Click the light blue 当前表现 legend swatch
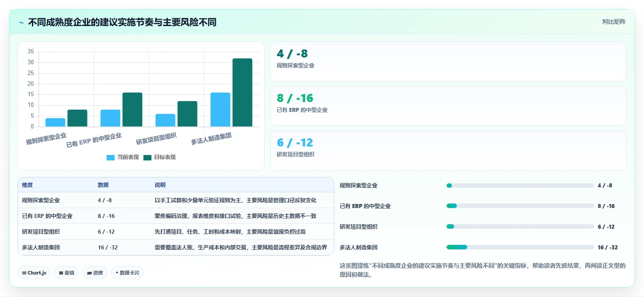Screen dimensions: 644x297 [x=110, y=158]
